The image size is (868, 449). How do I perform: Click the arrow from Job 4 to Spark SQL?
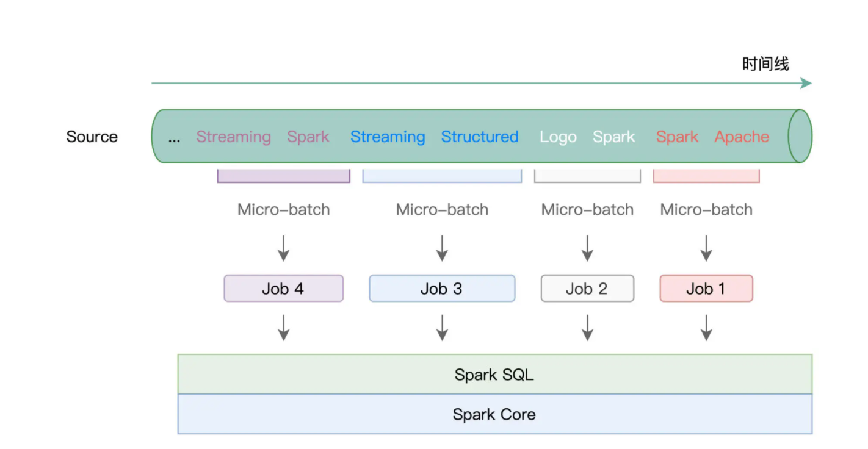pos(284,328)
